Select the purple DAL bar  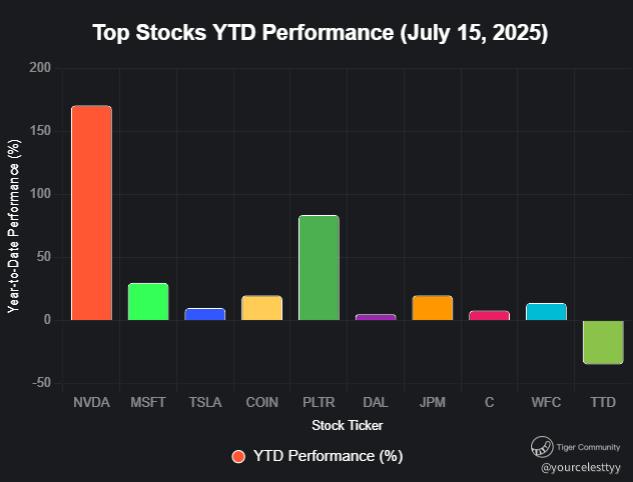tap(375, 317)
